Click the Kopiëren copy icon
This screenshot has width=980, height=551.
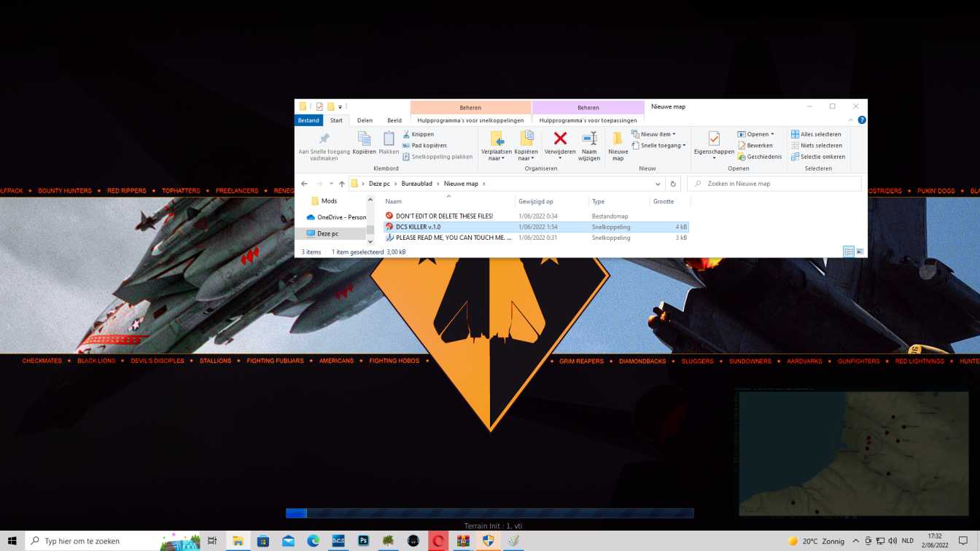[364, 138]
